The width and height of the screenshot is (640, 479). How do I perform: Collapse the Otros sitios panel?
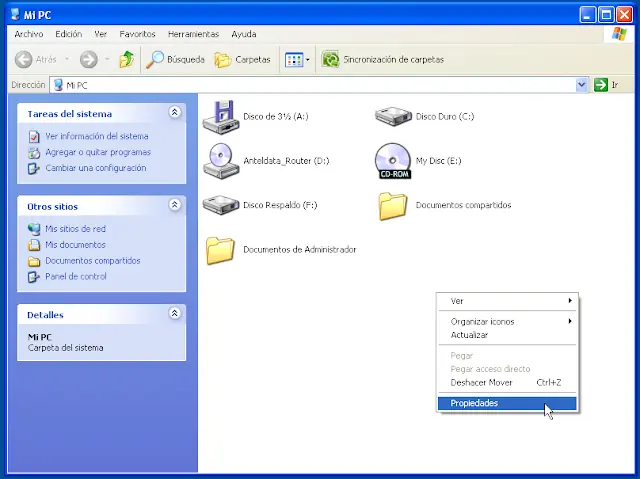tap(175, 205)
